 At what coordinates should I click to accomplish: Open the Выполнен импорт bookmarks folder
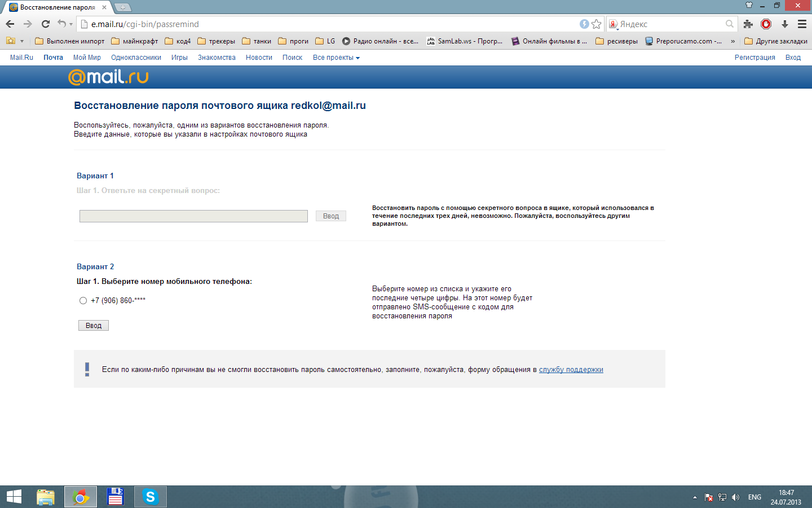click(70, 41)
